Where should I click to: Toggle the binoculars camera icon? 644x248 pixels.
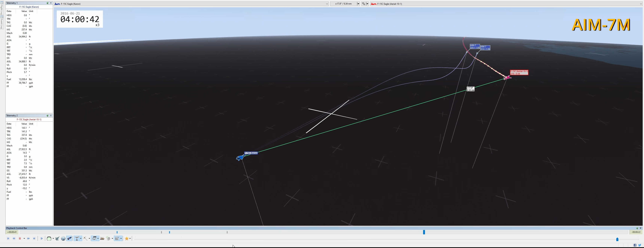[x=69, y=238]
